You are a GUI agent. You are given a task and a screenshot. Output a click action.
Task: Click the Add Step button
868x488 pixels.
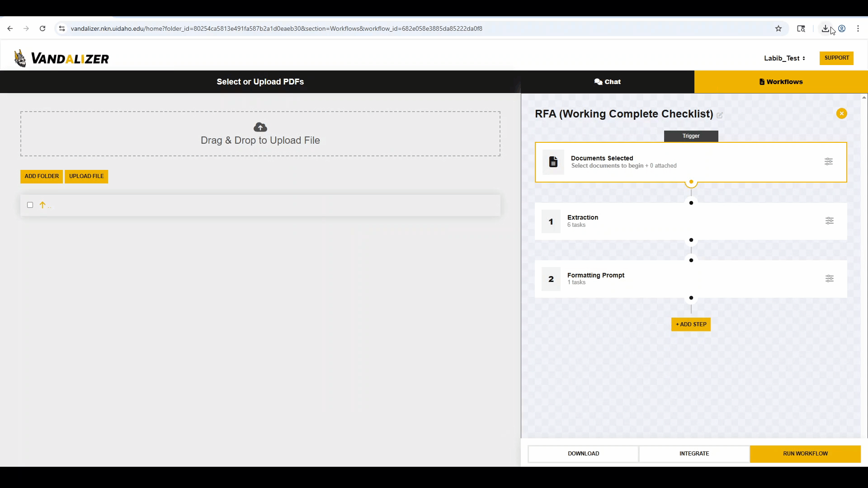pos(691,324)
